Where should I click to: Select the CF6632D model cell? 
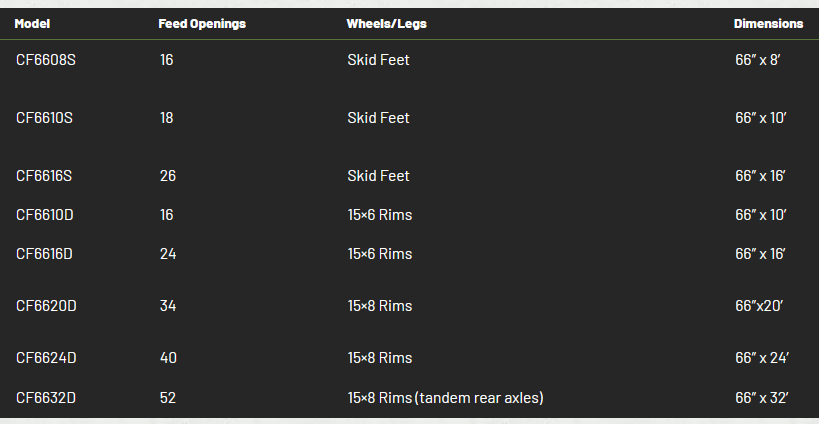point(46,398)
